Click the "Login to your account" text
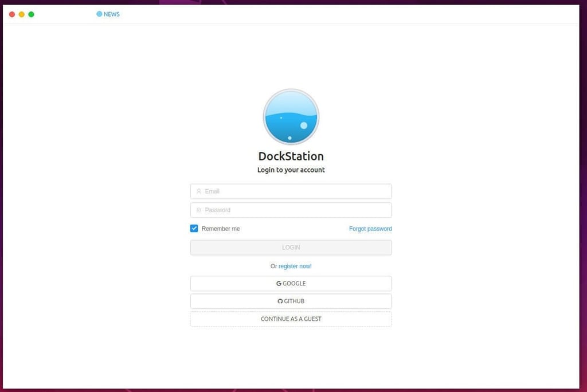This screenshot has height=392, width=587. [x=291, y=170]
